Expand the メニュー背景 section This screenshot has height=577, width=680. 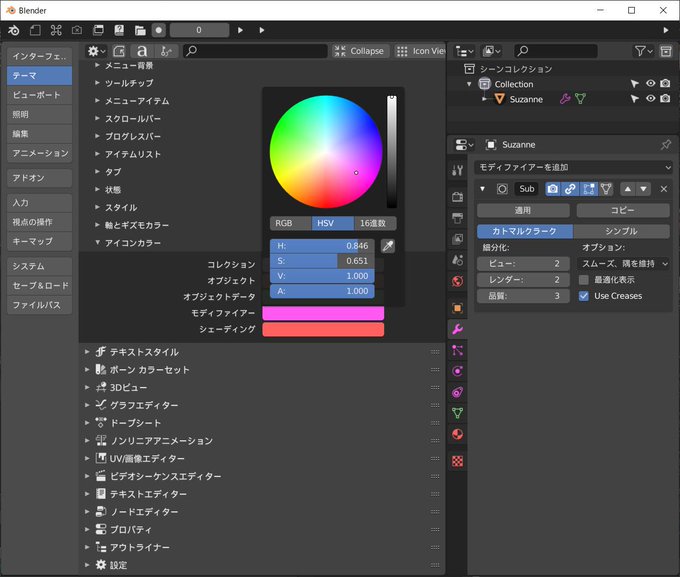point(97,65)
